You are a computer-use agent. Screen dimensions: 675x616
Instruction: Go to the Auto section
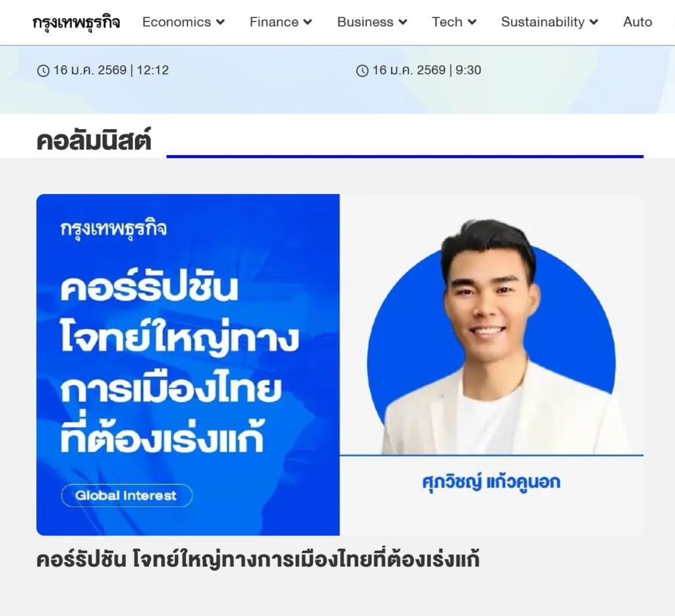coord(637,22)
